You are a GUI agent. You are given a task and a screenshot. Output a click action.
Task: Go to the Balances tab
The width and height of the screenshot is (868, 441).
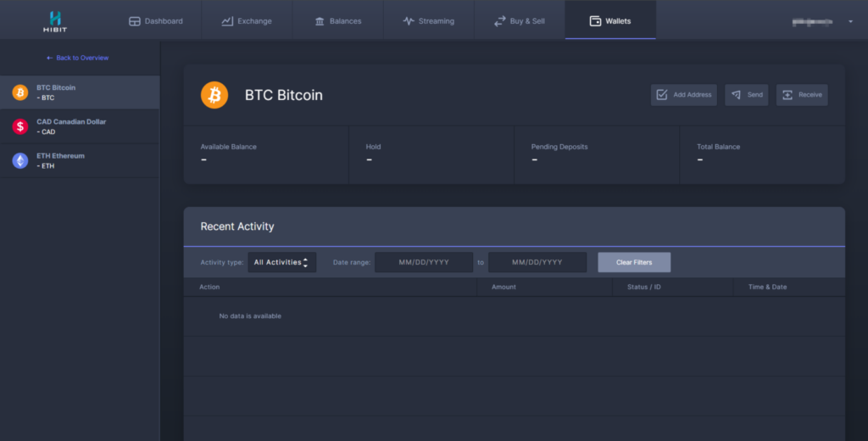tap(337, 20)
